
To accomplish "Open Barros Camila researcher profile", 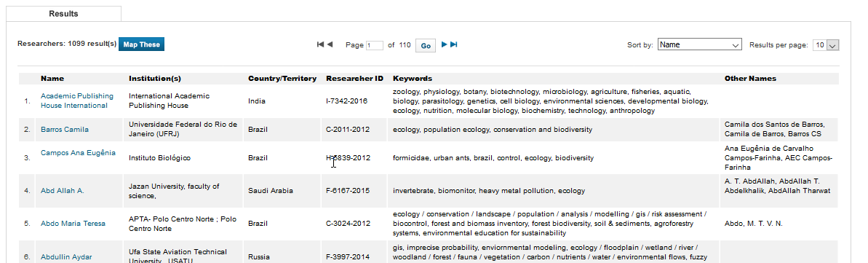I will click(x=65, y=129).
